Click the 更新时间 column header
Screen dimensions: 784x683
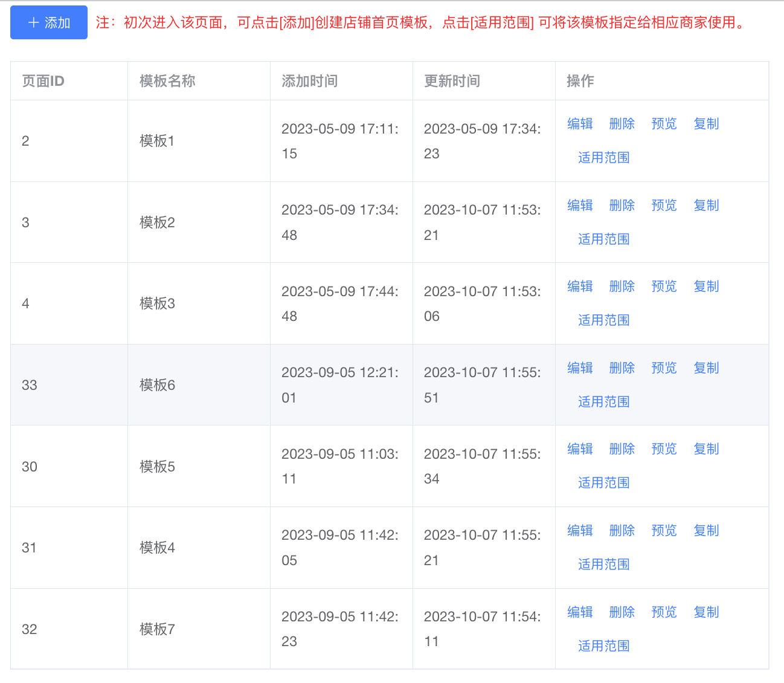click(452, 81)
